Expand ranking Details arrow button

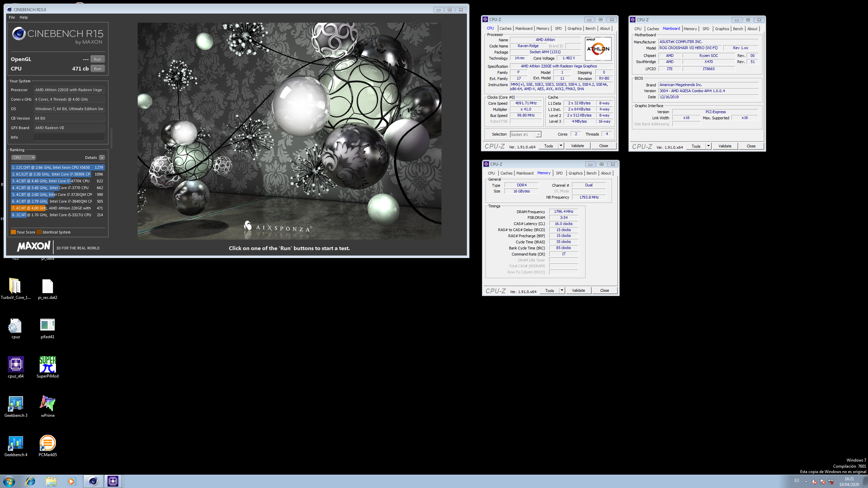[102, 158]
